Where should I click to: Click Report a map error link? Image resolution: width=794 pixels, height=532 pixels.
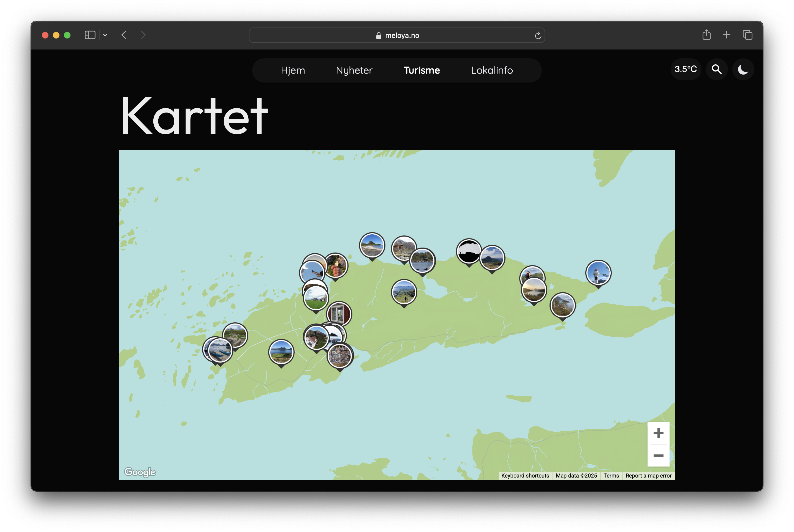648,475
